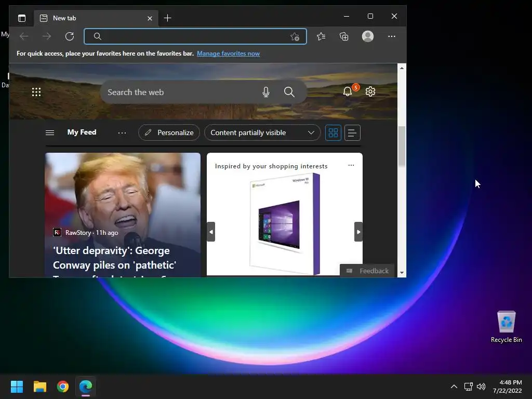Focus the Edge address bar

[195, 36]
